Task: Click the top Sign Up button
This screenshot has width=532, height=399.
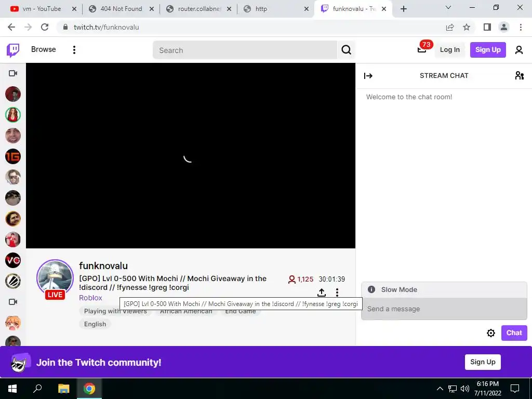Action: (488, 49)
